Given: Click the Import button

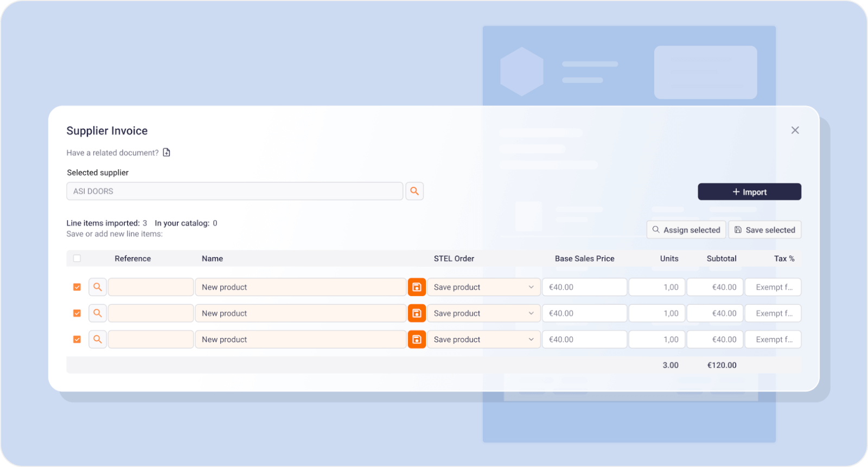Looking at the screenshot, I should (x=749, y=192).
